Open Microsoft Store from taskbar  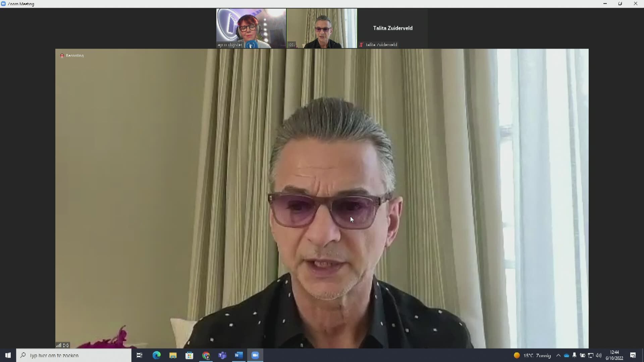(x=189, y=355)
